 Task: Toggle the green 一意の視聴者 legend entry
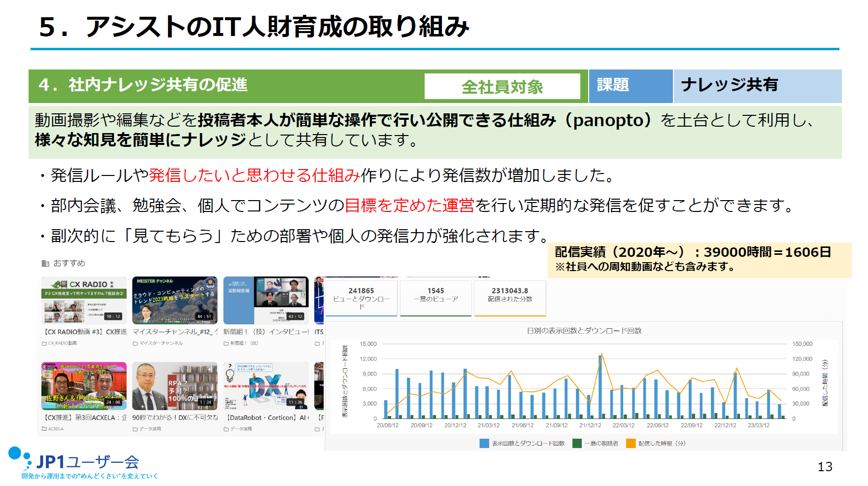coord(577,443)
